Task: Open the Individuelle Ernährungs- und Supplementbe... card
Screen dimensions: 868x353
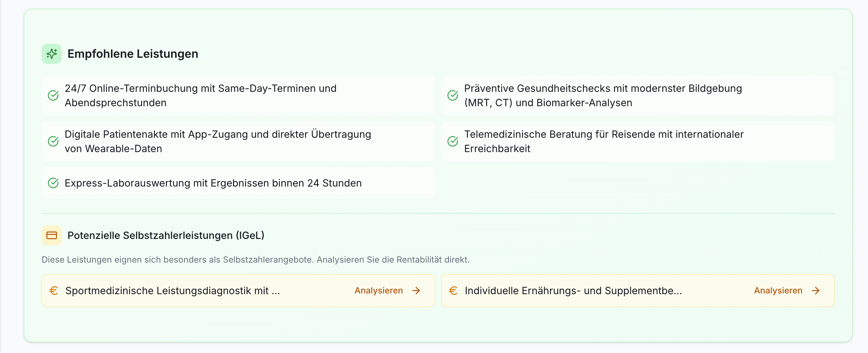Action: pos(638,291)
